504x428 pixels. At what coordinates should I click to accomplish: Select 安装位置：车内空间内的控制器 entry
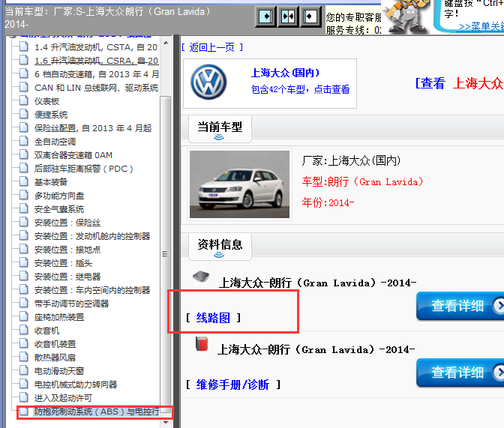(92, 290)
